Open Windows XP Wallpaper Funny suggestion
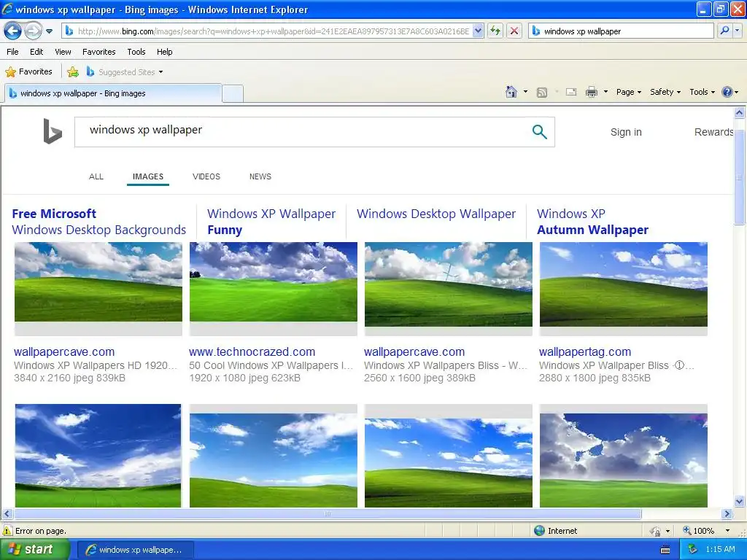747x560 pixels. tap(271, 222)
